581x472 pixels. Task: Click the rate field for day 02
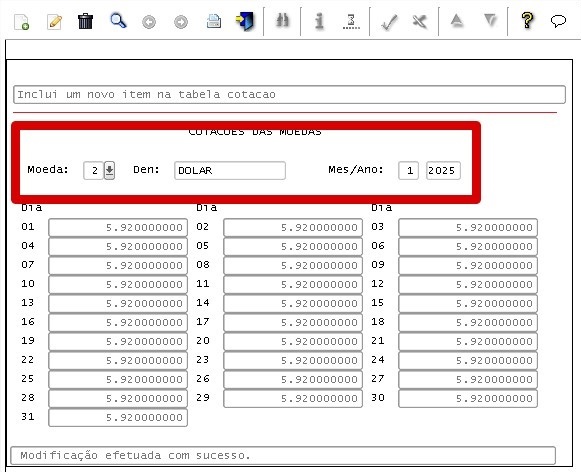click(293, 227)
